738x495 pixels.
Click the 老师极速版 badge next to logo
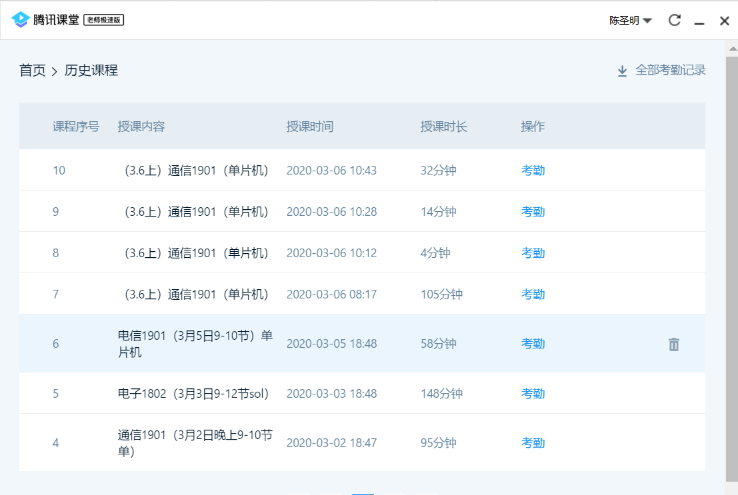click(x=105, y=21)
